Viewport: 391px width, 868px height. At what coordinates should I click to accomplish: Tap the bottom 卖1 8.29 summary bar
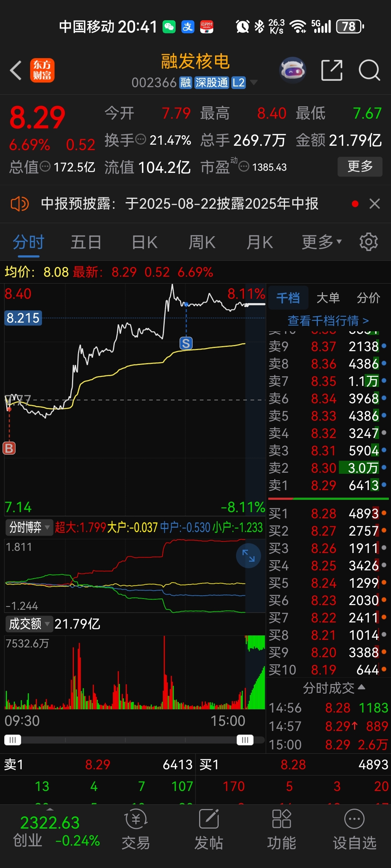(x=98, y=765)
